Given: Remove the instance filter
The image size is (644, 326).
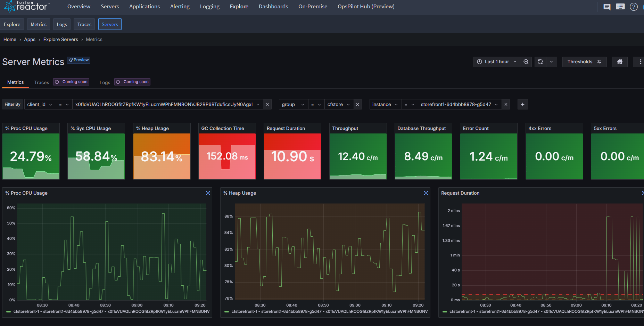Looking at the screenshot, I should (x=506, y=105).
